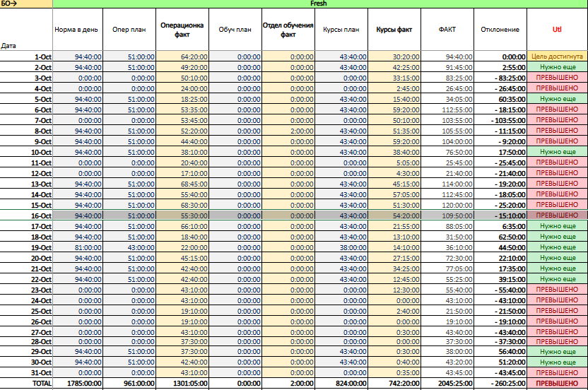
Task: Click the green 'Fresh' merged header cell
Action: (x=319, y=4)
